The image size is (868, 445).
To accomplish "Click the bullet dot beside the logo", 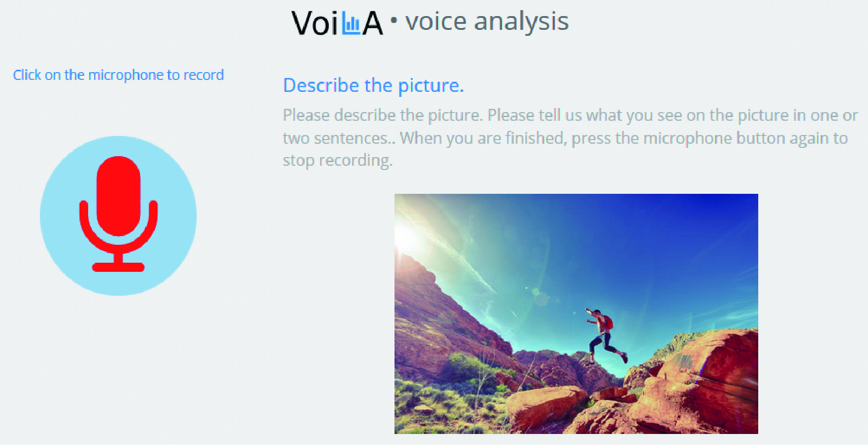I will click(393, 20).
